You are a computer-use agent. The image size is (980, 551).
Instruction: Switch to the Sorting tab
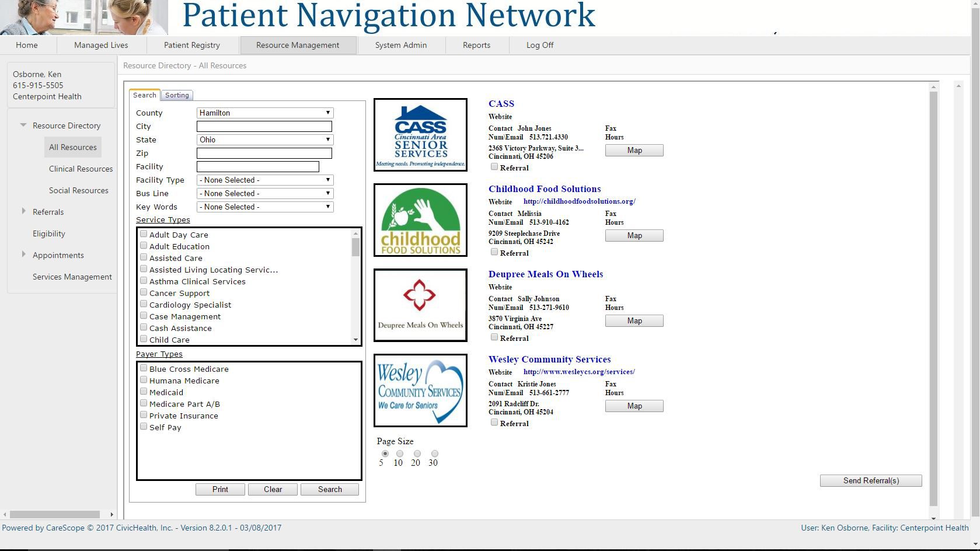pyautogui.click(x=177, y=95)
